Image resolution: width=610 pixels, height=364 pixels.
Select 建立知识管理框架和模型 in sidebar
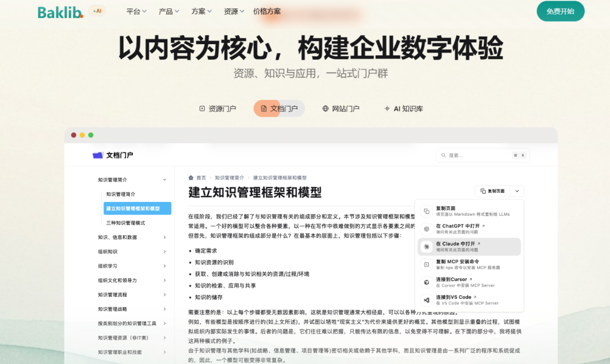pyautogui.click(x=138, y=209)
